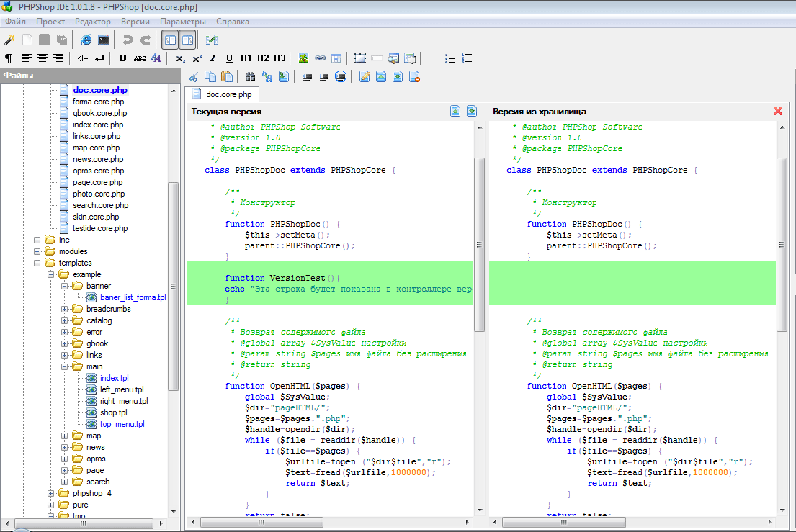This screenshot has height=532, width=796.
Task: Insert HTML comment tag
Action: click(83, 58)
